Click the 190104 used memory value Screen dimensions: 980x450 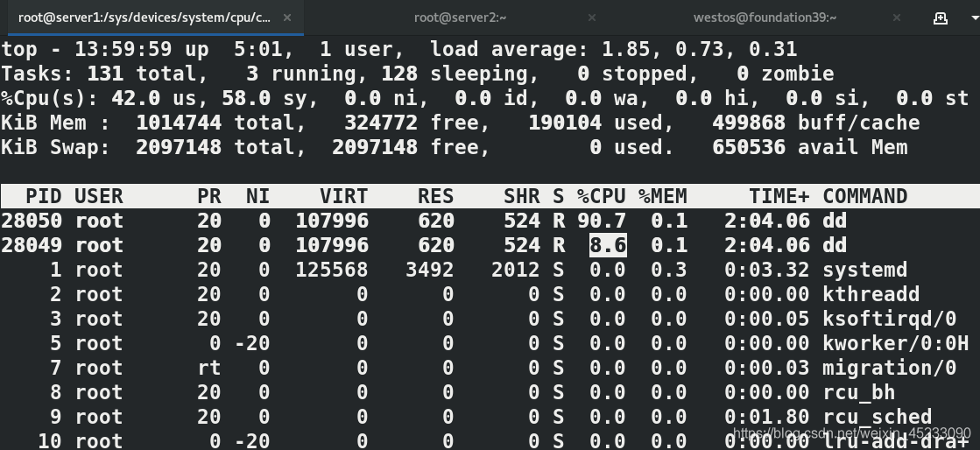click(x=564, y=123)
